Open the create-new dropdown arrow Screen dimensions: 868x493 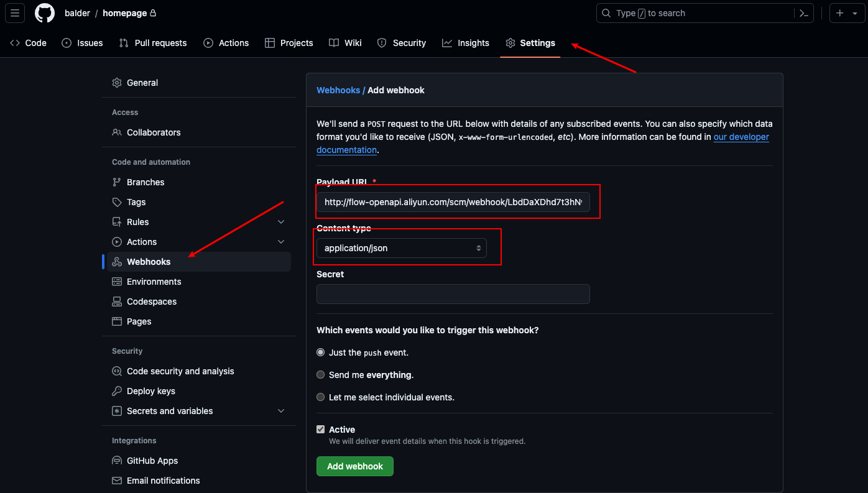[854, 13]
